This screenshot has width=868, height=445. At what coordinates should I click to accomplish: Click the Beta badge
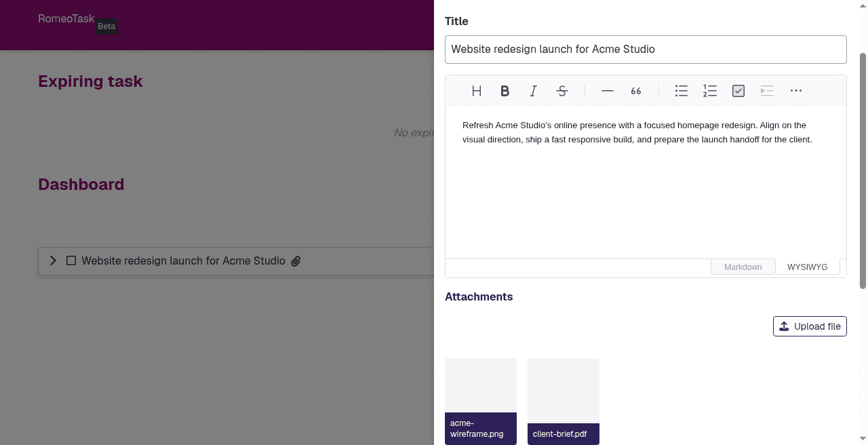106,26
